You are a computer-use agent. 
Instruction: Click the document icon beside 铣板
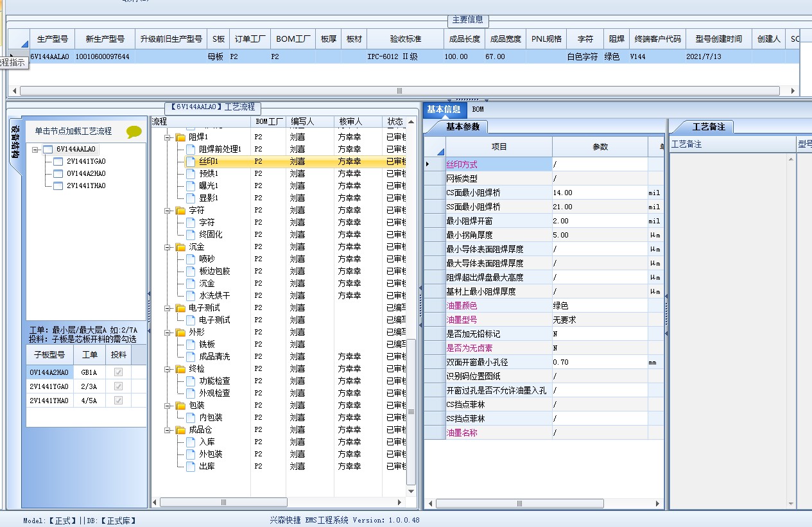(x=191, y=345)
